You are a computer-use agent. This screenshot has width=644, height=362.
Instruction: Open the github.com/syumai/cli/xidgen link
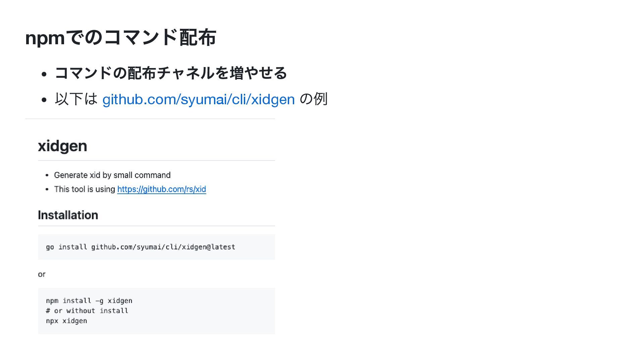point(199,99)
